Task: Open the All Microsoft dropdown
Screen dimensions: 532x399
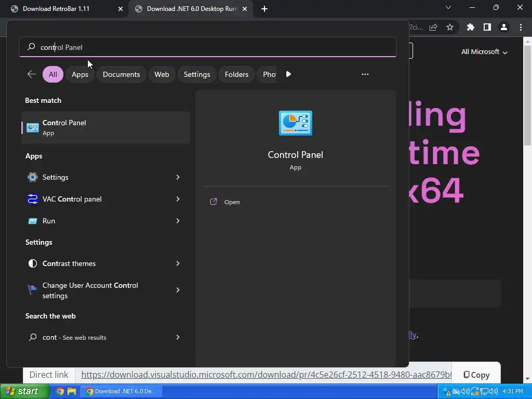Action: (484, 52)
